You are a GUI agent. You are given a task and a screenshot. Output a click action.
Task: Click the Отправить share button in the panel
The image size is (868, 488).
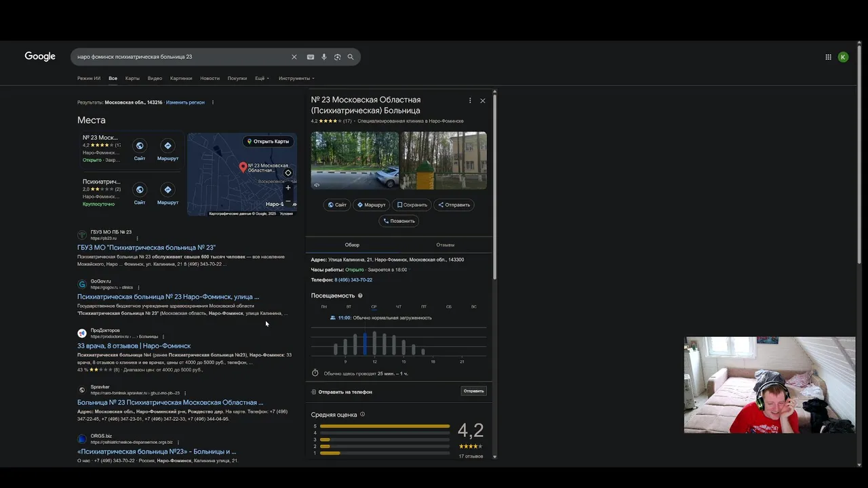454,205
